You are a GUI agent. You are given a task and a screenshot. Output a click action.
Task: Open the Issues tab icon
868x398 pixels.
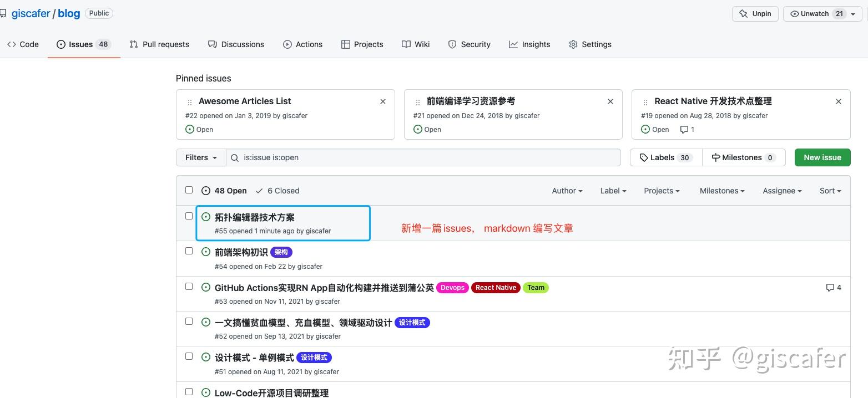click(x=60, y=44)
